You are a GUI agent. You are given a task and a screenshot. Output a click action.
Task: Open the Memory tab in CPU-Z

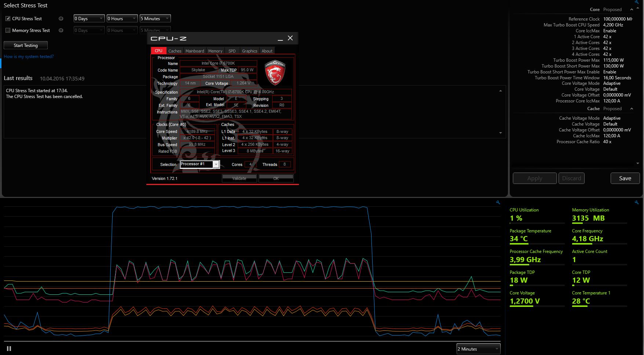pos(215,51)
